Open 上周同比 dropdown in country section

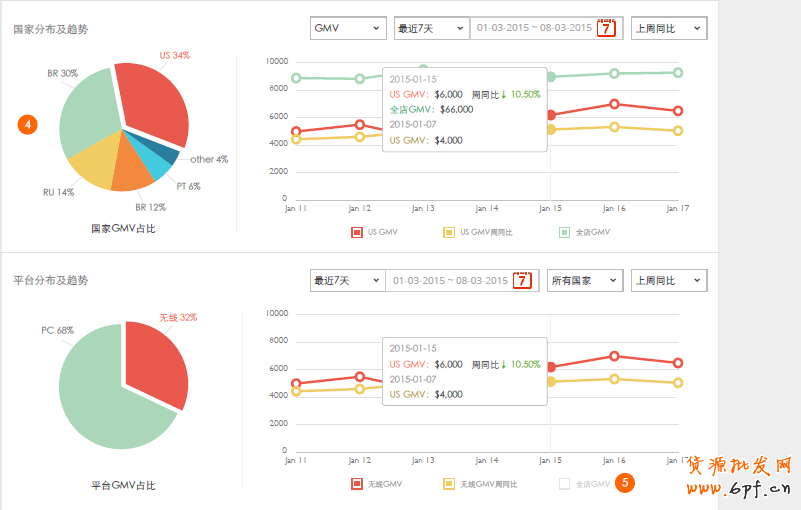click(x=668, y=28)
